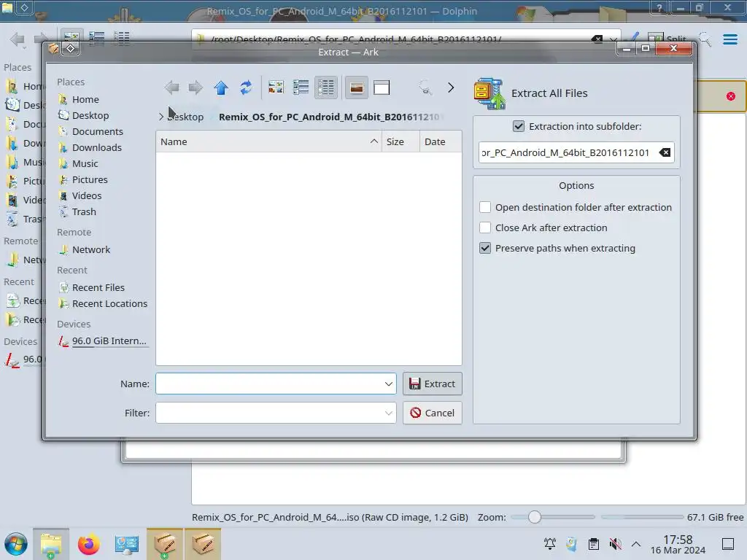Viewport: 747px width, 560px height.
Task: Show desktop via taskbar corner button
Action: click(x=728, y=544)
